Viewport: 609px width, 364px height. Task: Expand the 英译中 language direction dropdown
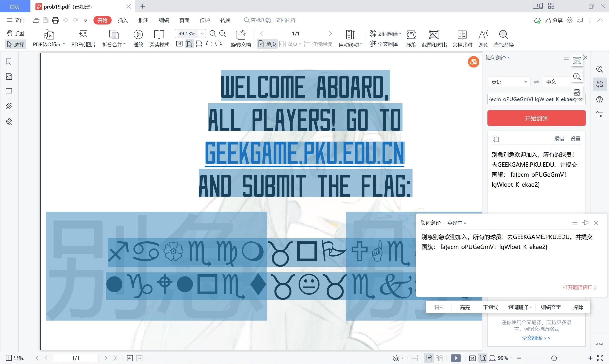pyautogui.click(x=457, y=223)
